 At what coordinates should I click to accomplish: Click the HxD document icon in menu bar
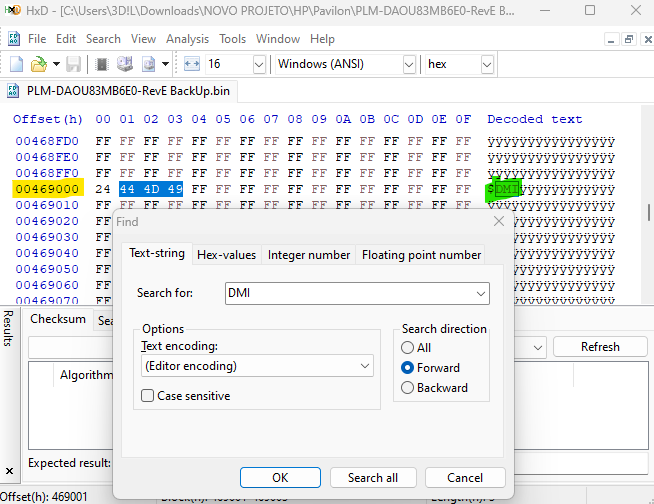(14, 38)
